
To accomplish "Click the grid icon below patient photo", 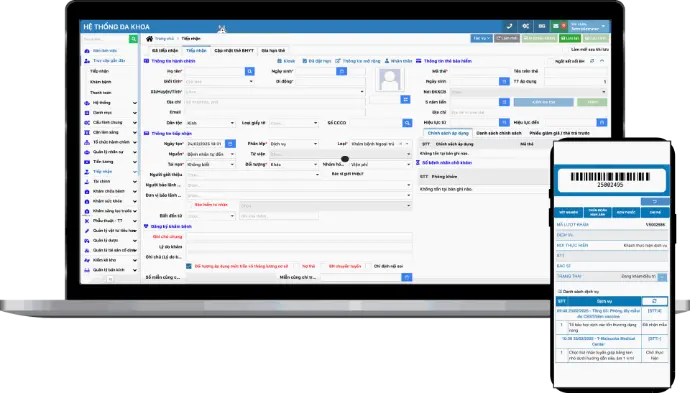I will pos(405,100).
